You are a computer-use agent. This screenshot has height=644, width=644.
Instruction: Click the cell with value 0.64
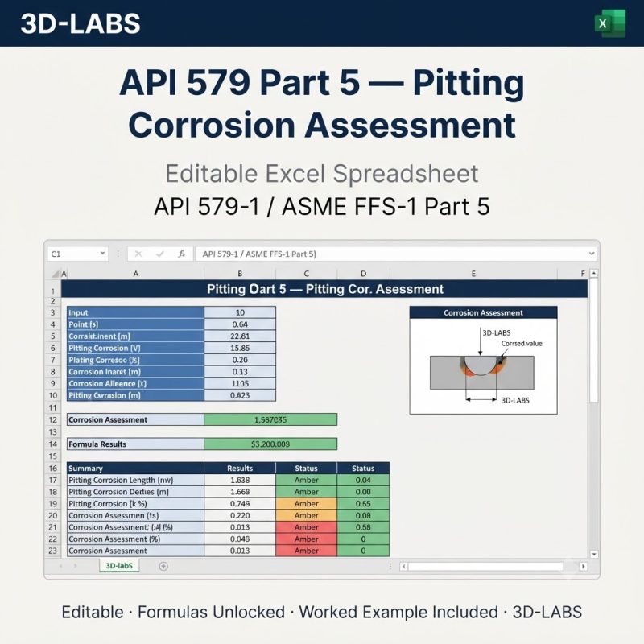click(x=240, y=324)
